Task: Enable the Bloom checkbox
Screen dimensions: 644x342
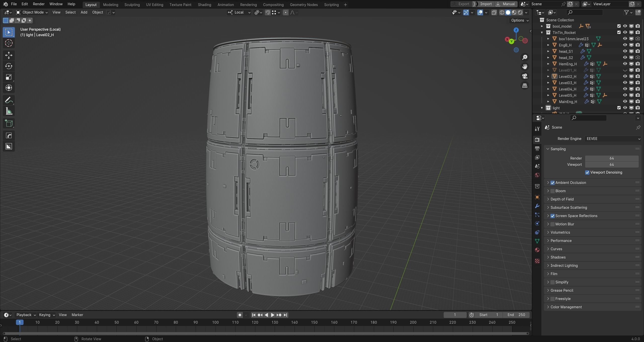Action: pyautogui.click(x=552, y=191)
